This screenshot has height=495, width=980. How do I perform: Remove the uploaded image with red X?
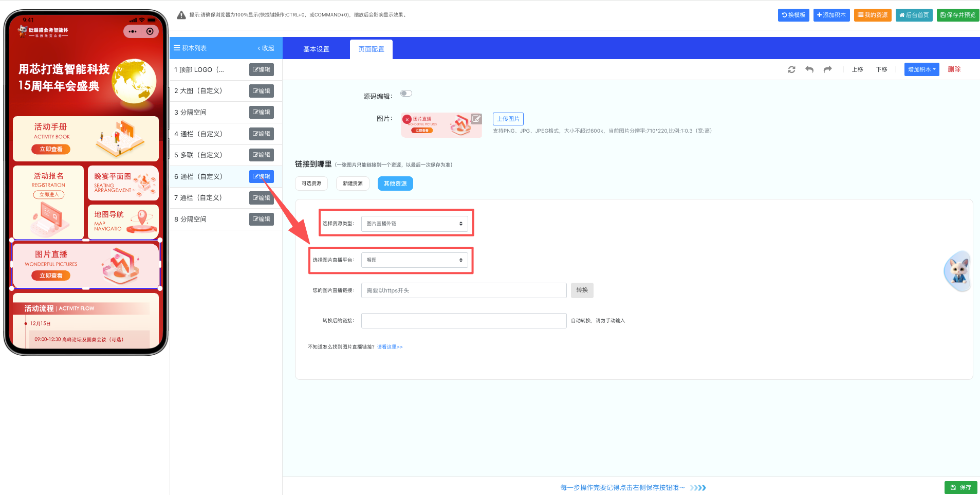[407, 119]
